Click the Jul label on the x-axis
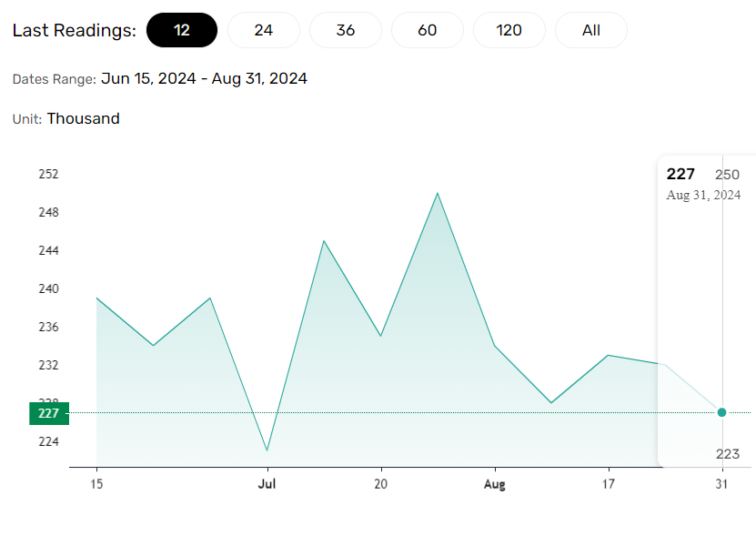Screen dimensions: 756x546 pyautogui.click(x=267, y=484)
